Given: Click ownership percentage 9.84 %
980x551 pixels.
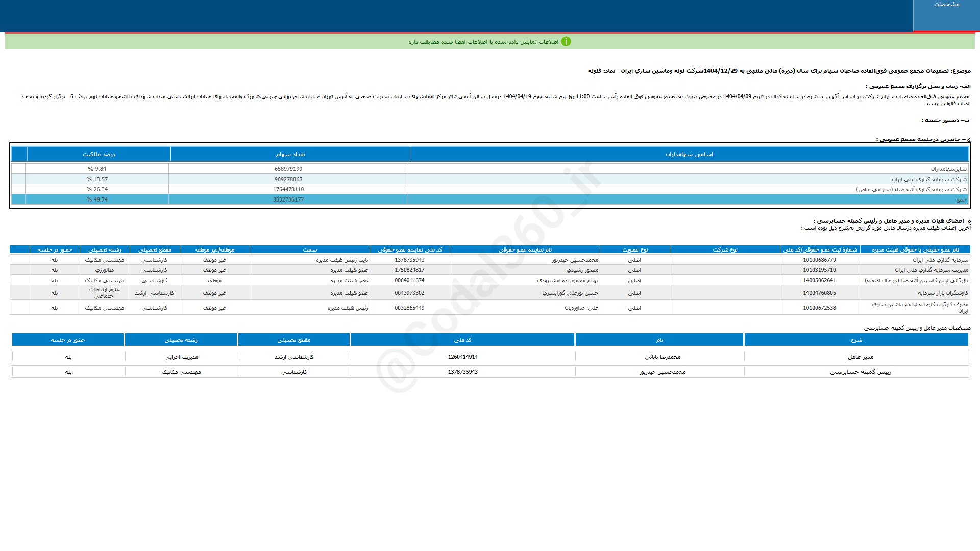Looking at the screenshot, I should (97, 169).
